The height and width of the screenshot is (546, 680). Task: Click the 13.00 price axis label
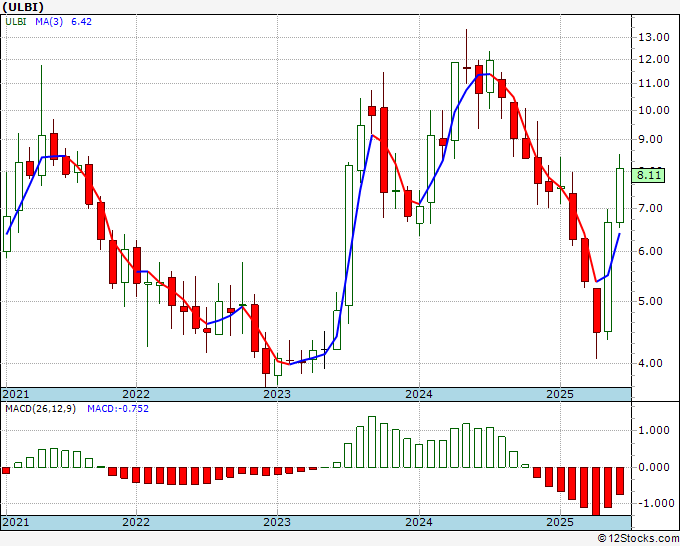[x=654, y=37]
